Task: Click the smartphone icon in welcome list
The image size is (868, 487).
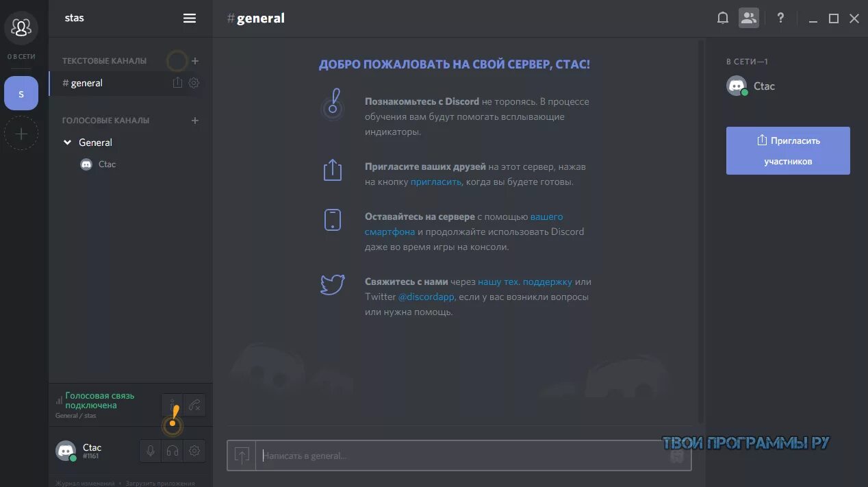Action: pos(333,220)
